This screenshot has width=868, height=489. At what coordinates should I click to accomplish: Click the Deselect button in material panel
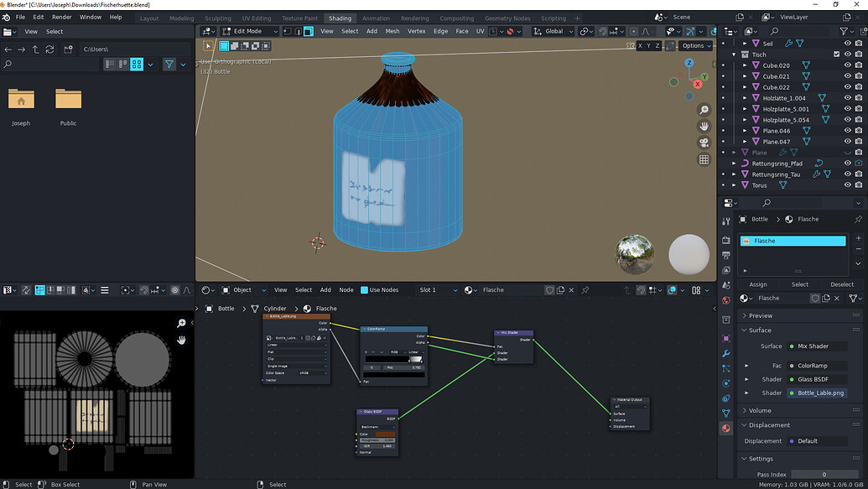(x=841, y=284)
